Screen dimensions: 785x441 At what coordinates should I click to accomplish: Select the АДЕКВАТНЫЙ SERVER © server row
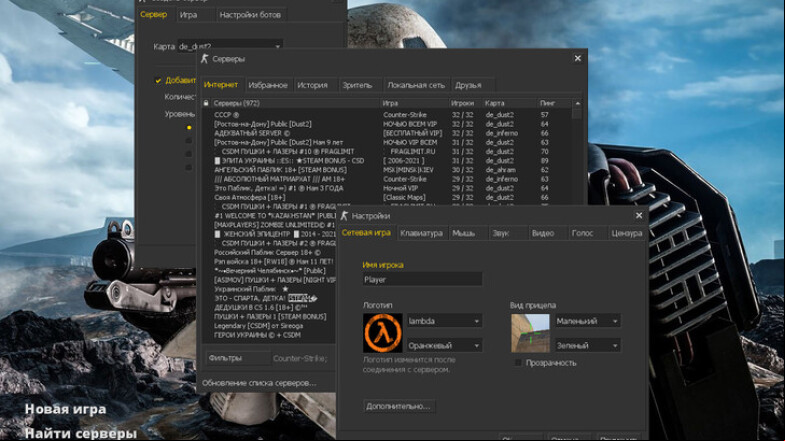click(385, 133)
